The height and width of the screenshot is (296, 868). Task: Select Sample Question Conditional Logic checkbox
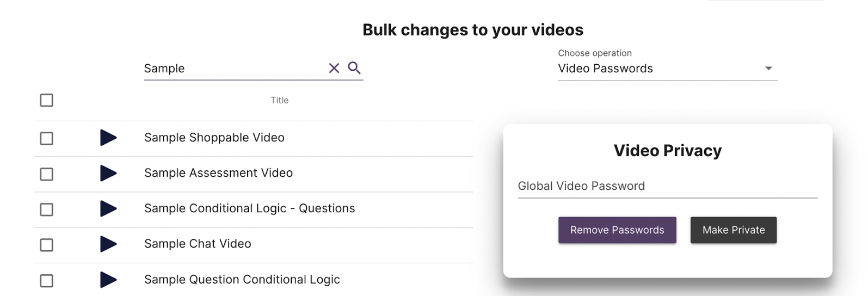47,281
